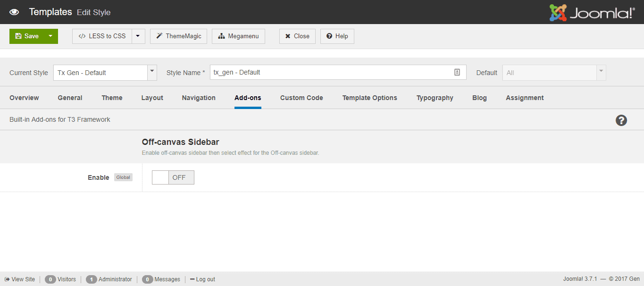Screen dimensions: 644x286
Task: Open ThemeMagic with the wand button
Action: coord(178,36)
